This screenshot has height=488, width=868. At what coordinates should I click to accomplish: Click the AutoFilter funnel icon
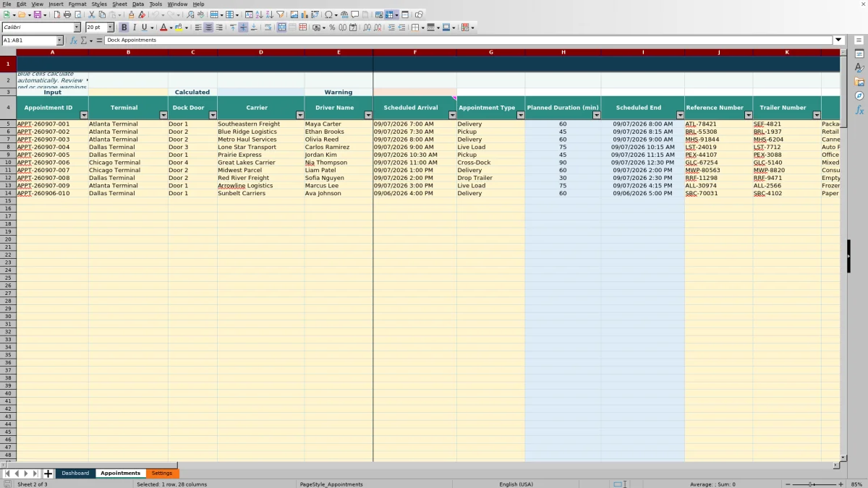point(280,14)
